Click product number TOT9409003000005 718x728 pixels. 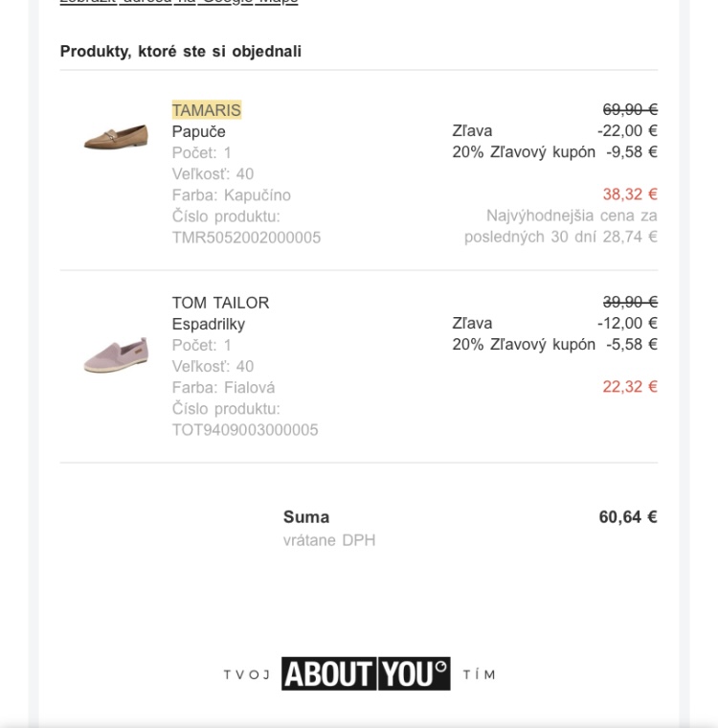point(245,430)
